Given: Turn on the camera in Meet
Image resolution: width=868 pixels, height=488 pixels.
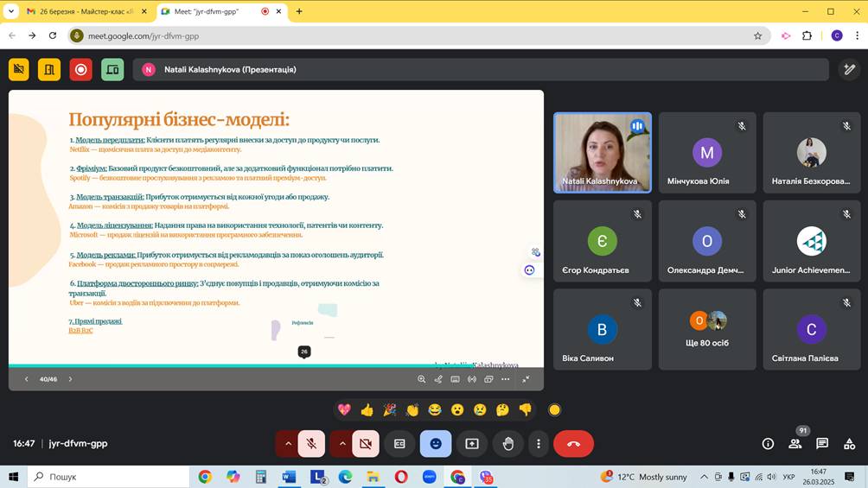Looking at the screenshot, I should [366, 443].
